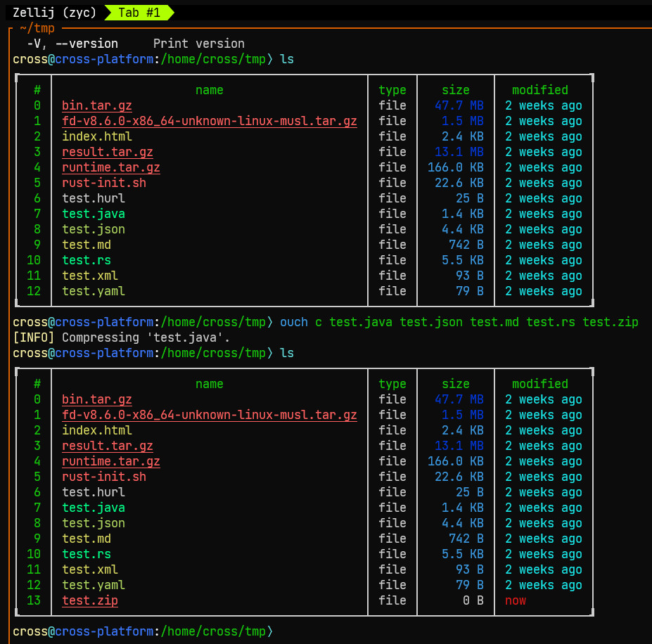
Task: Click test.zip argument in the ouch command
Action: pos(610,322)
